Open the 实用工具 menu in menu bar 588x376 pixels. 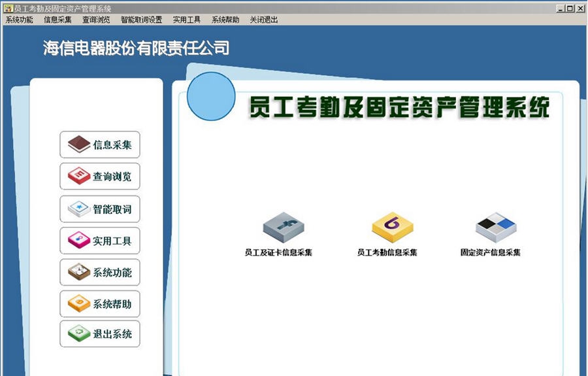pos(187,20)
